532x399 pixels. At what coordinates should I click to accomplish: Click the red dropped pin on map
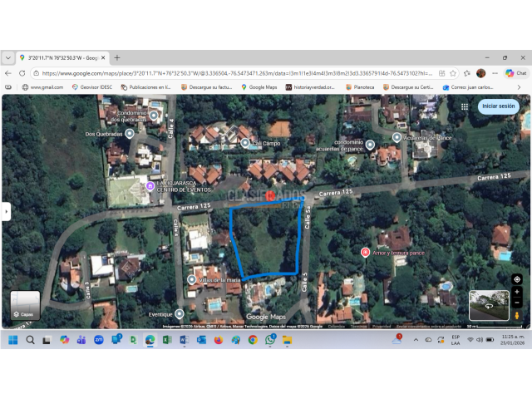coord(270,195)
